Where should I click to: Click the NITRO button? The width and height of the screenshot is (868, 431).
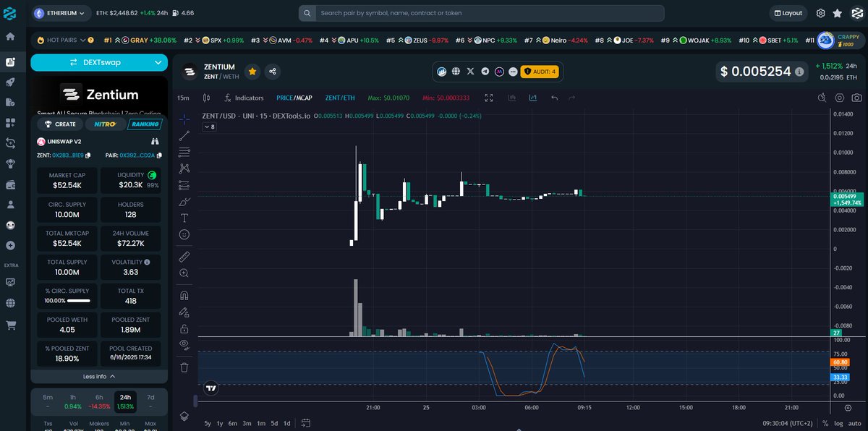[x=105, y=124]
